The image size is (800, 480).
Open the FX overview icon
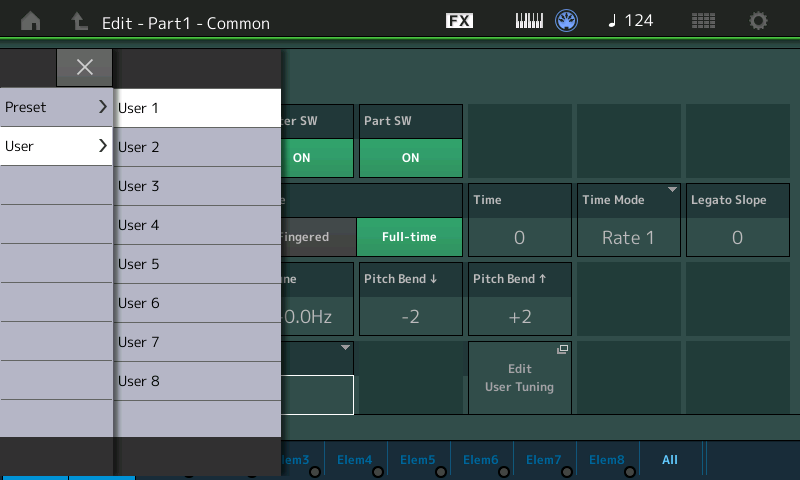[x=459, y=21]
